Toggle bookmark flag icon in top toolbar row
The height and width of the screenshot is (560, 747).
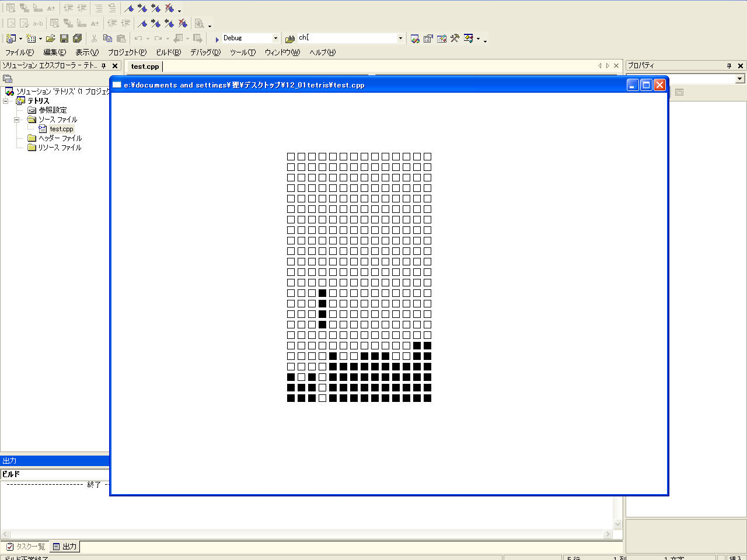(x=130, y=8)
